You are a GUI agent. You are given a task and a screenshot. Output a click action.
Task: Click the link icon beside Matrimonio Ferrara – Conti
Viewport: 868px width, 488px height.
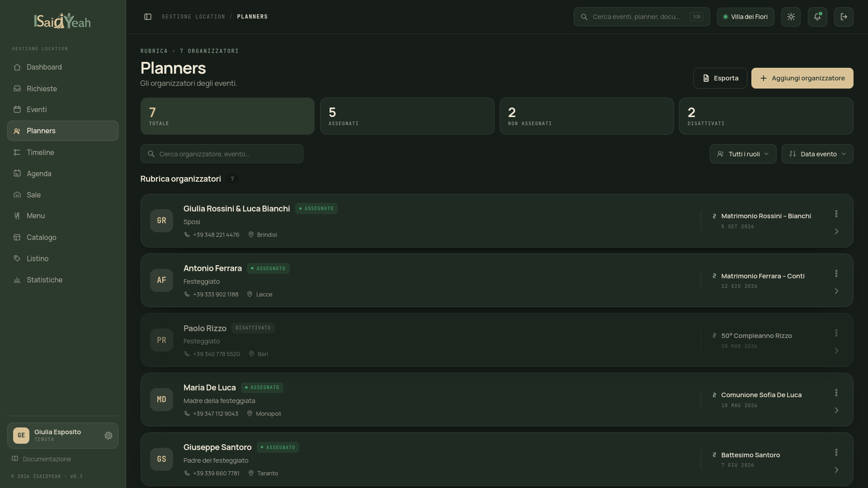(x=714, y=276)
